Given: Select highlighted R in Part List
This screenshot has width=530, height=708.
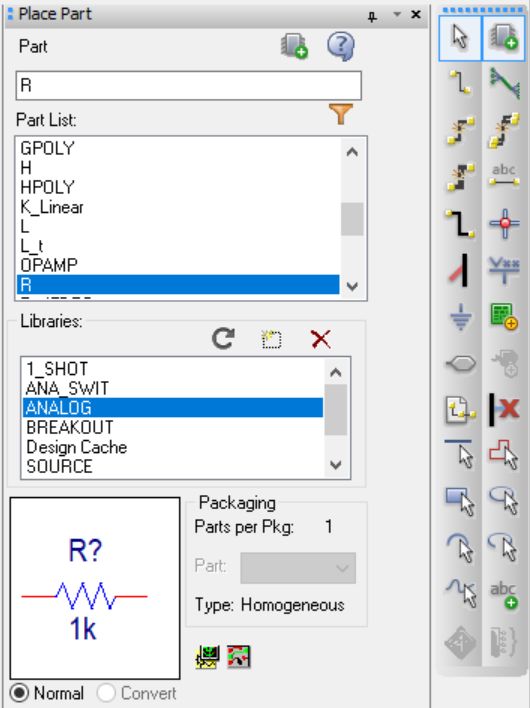Looking at the screenshot, I should [x=178, y=285].
